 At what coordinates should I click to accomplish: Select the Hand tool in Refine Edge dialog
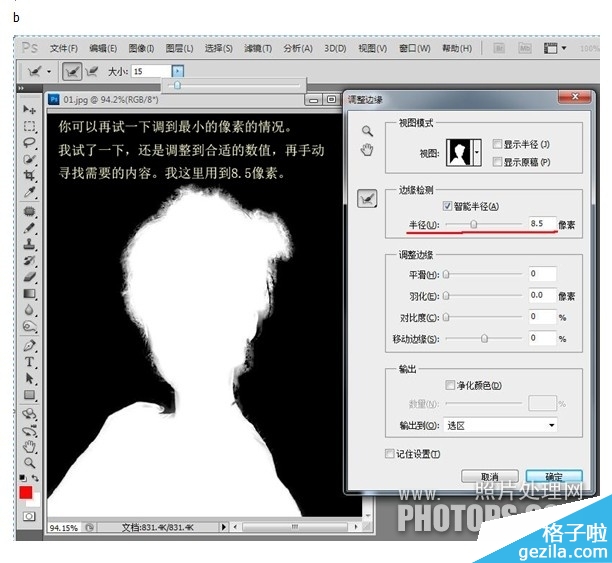coord(367,150)
